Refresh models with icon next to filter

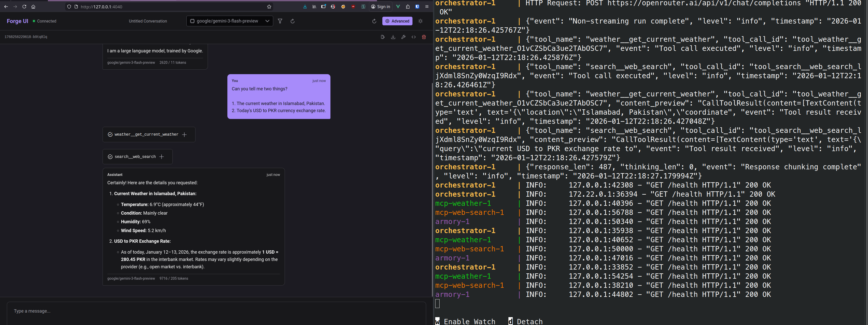tap(292, 21)
